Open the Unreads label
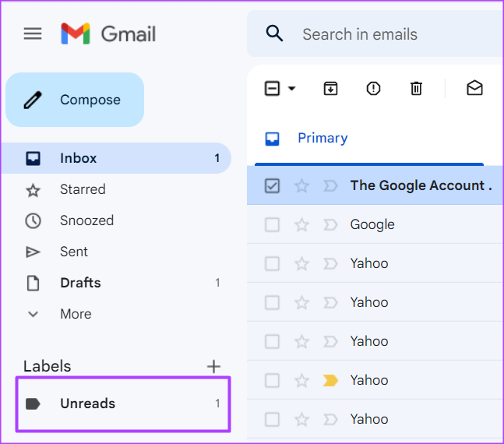The width and height of the screenshot is (504, 444). (123, 403)
